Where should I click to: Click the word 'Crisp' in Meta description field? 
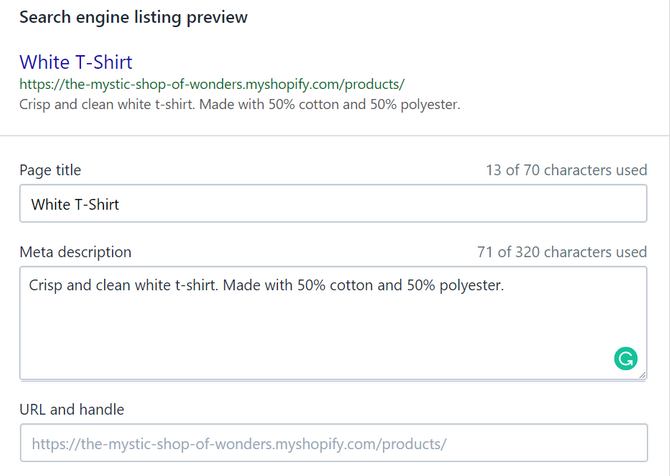pyautogui.click(x=48, y=285)
